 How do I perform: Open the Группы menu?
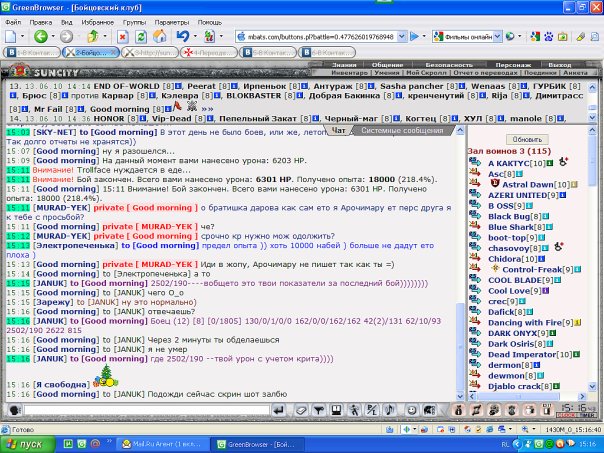point(134,22)
